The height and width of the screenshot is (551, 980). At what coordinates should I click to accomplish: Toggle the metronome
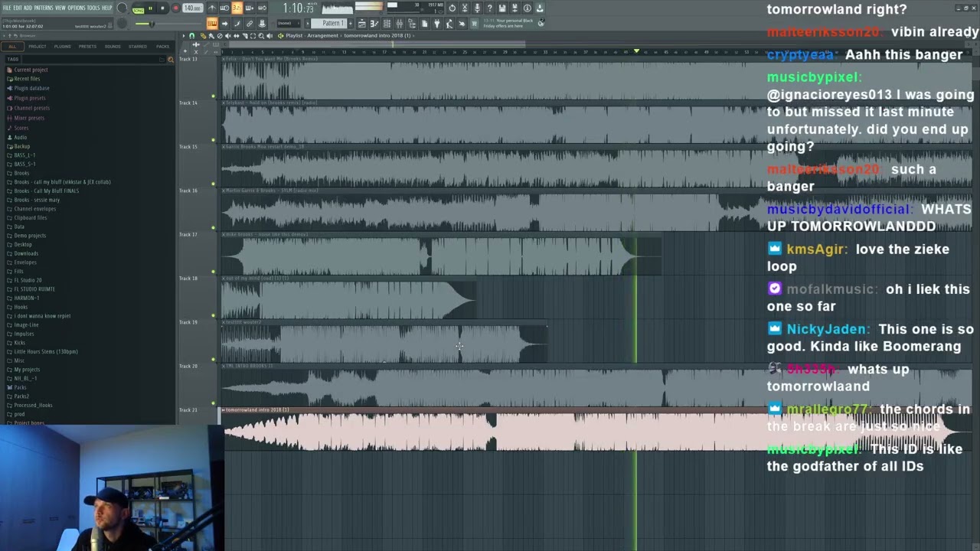[212, 8]
